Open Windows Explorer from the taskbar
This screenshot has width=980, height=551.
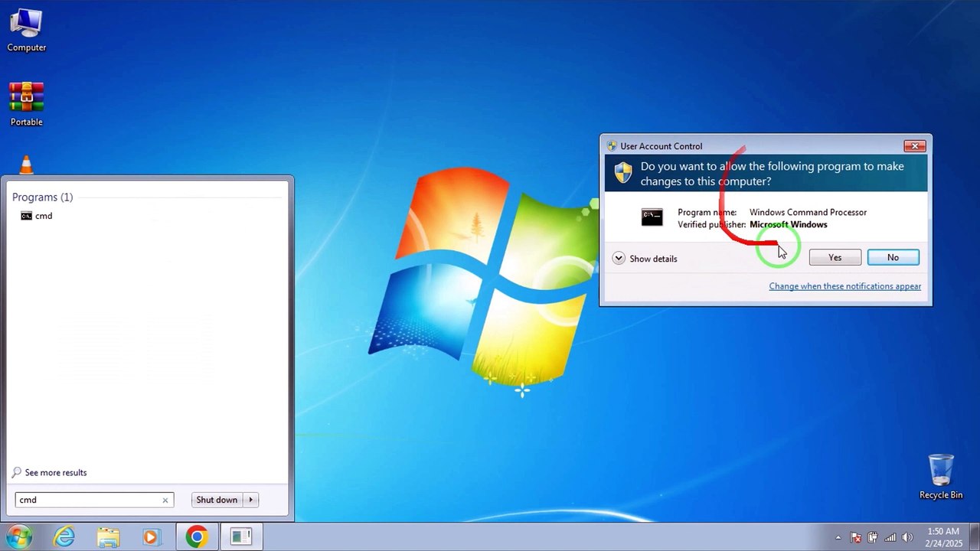[x=108, y=537]
